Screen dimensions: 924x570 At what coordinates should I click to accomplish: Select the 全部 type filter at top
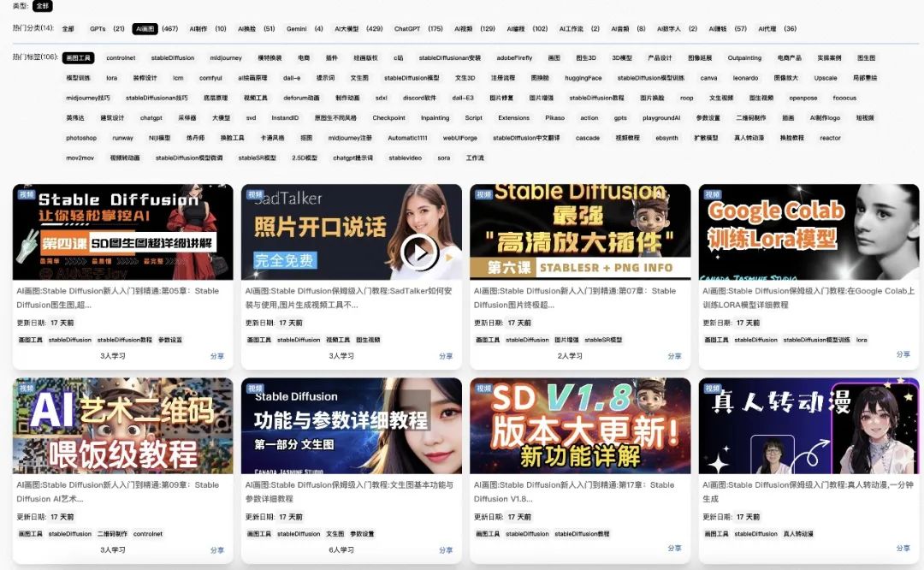(x=43, y=6)
